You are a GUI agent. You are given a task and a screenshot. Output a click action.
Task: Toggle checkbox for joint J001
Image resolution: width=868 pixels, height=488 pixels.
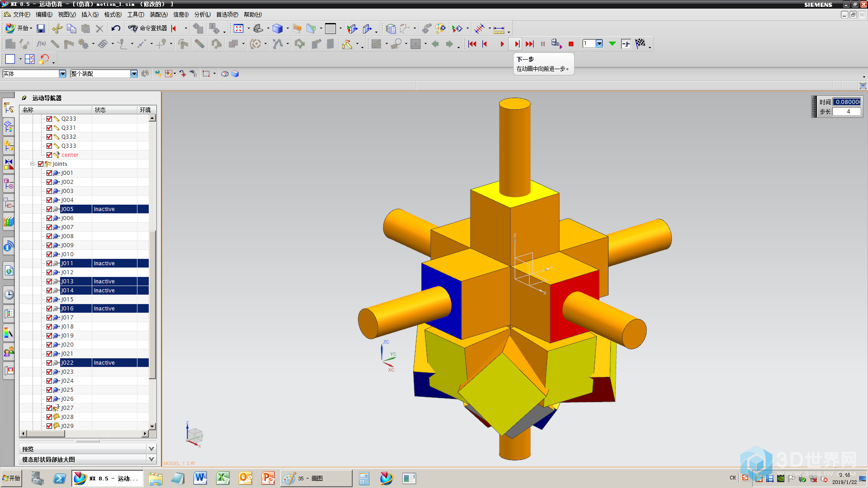tap(49, 173)
